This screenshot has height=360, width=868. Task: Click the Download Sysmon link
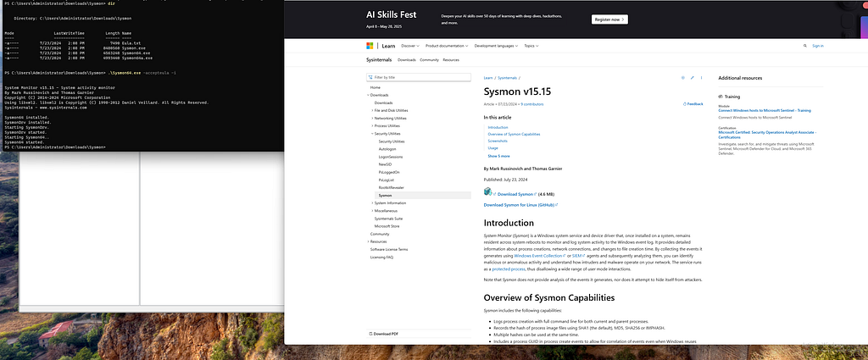[515, 194]
